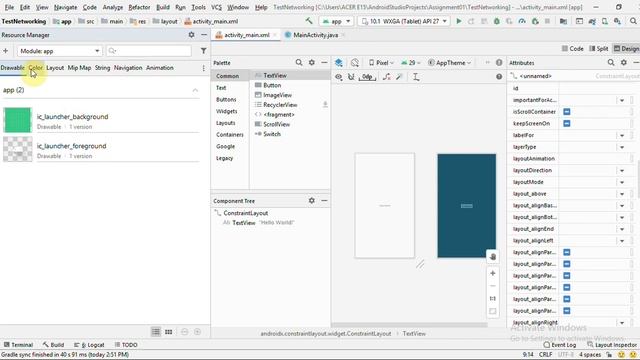This screenshot has height=360, width=640.
Task: Open layerType attribute dropdown
Action: (x=622, y=147)
